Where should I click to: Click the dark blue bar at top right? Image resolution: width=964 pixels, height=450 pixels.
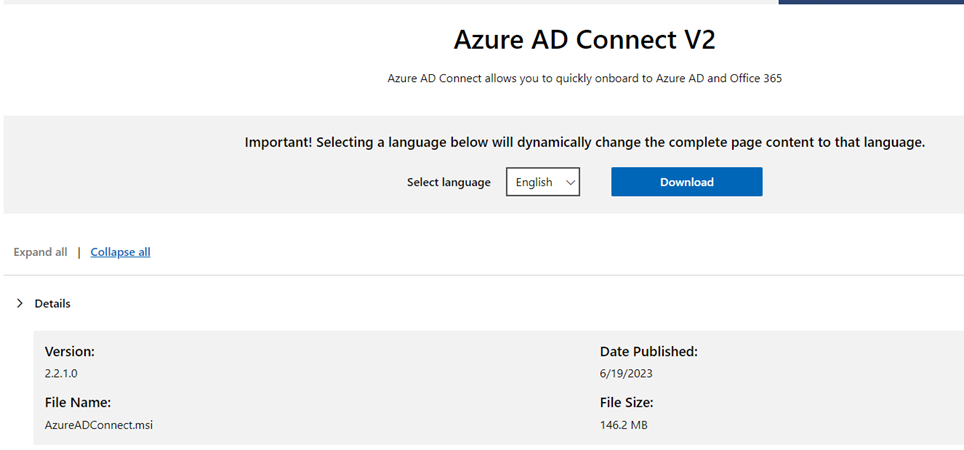870,2
